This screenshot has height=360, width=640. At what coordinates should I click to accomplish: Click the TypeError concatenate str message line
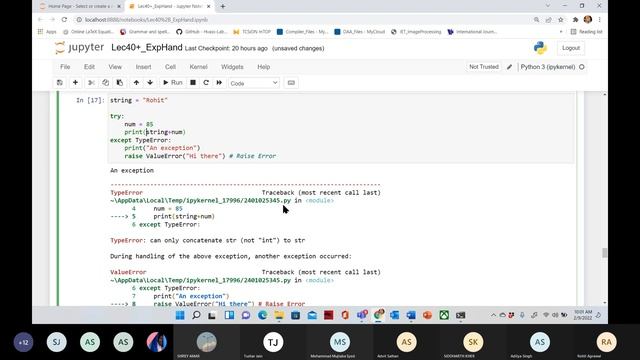tap(207, 240)
